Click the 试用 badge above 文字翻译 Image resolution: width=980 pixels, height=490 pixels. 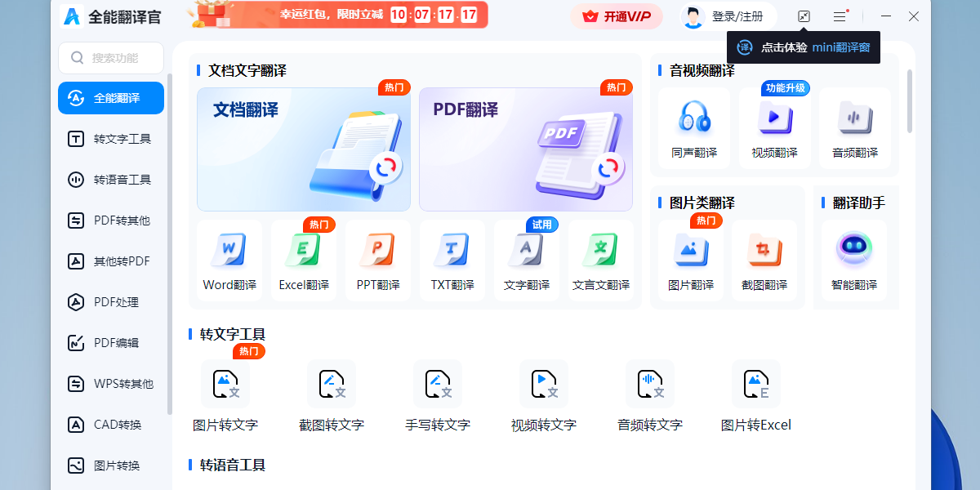542,225
